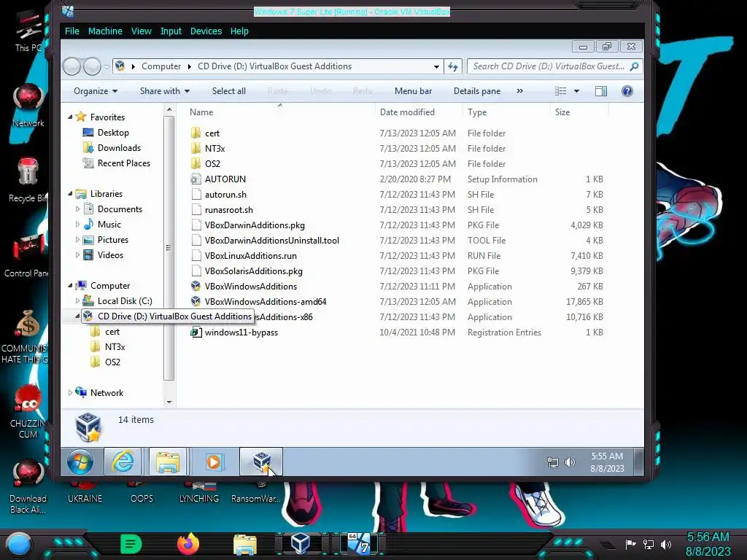Image resolution: width=747 pixels, height=560 pixels.
Task: Click the Details pane toolbar button
Action: point(477,91)
